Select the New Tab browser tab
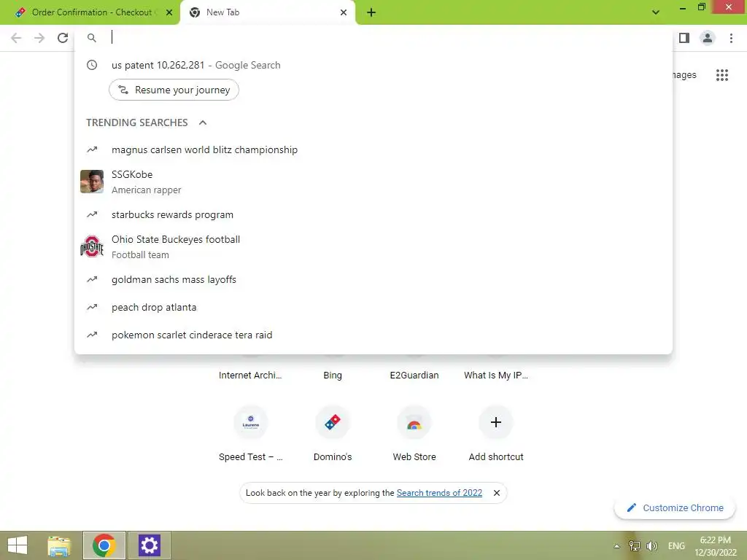The image size is (747, 560). (267, 12)
